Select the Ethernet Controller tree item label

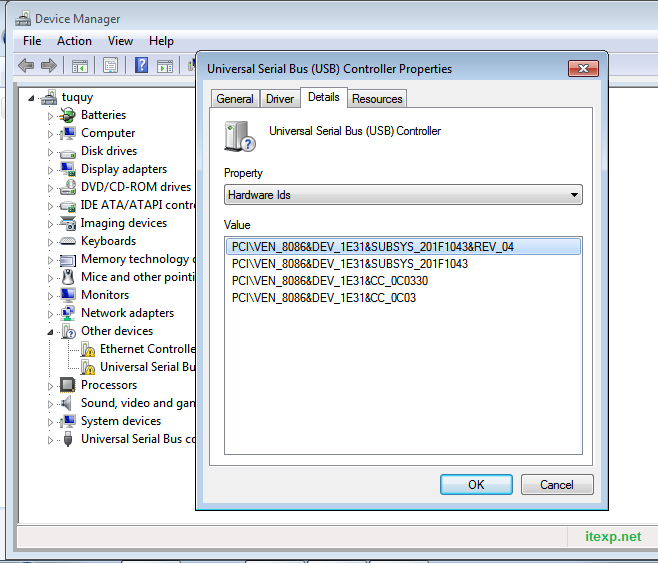pyautogui.click(x=147, y=349)
